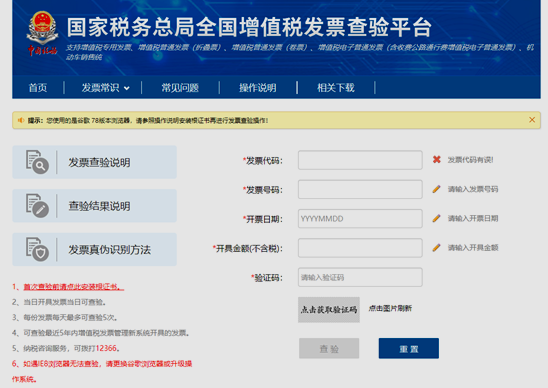
Task: Open the 首页 home menu item
Action: 38,88
